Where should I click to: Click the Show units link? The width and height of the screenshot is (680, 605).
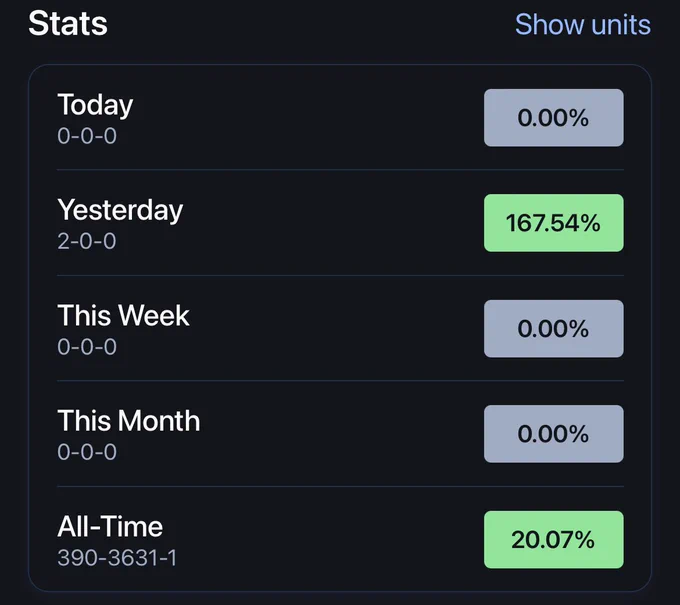tap(583, 24)
